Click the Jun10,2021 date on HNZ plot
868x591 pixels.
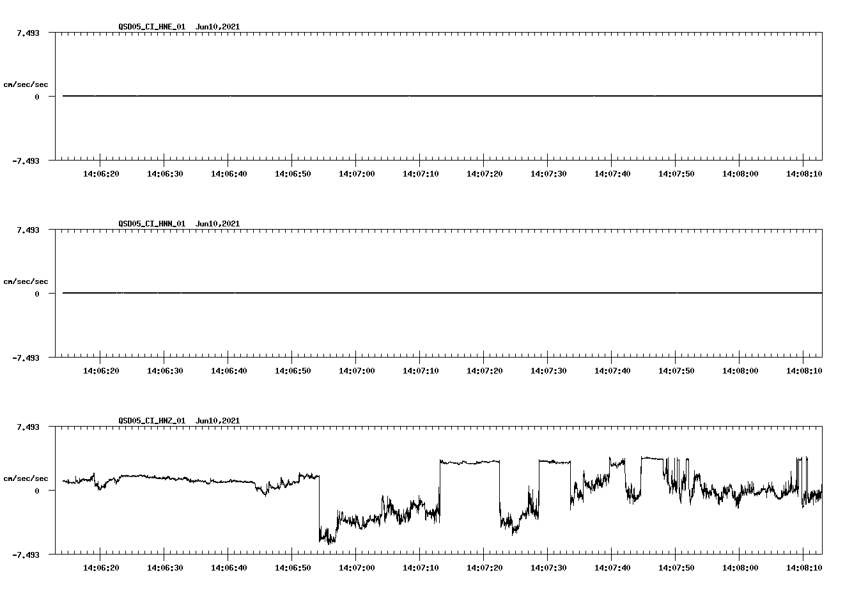pos(217,421)
